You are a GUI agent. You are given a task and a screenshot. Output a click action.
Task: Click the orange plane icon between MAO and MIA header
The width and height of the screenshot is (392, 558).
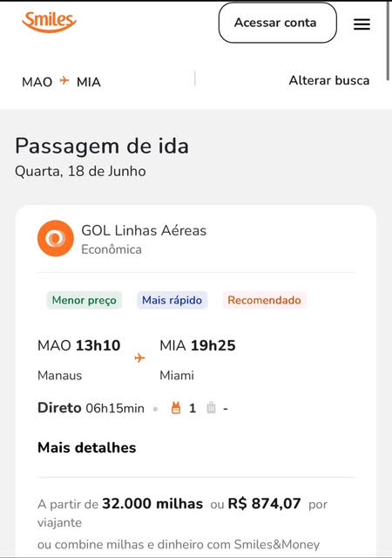(64, 81)
